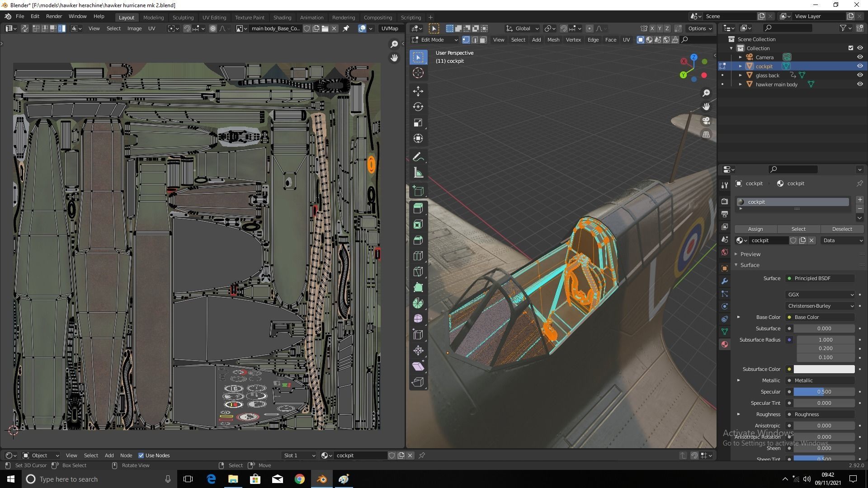868x488 pixels.
Task: Select the Poly Build tool
Action: pos(418,288)
